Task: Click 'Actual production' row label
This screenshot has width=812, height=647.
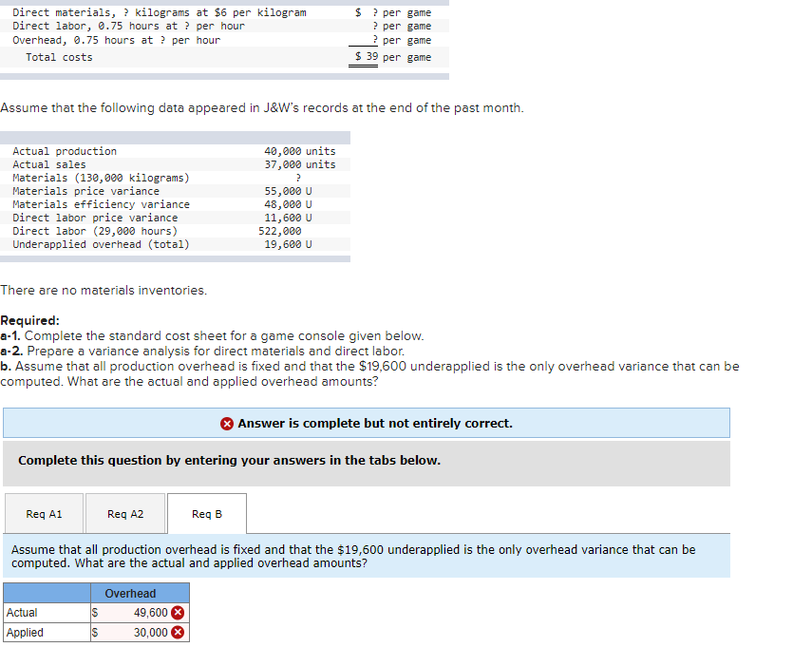Action: pos(65,151)
